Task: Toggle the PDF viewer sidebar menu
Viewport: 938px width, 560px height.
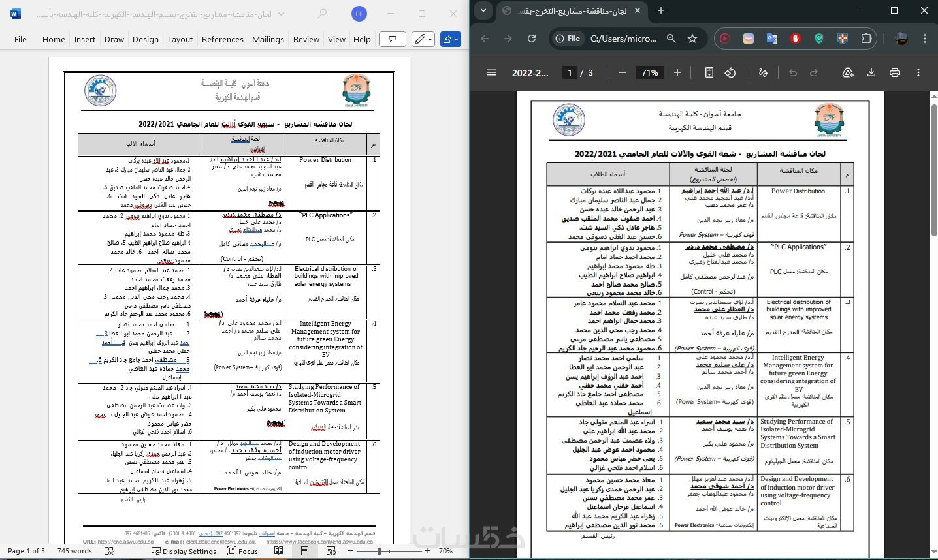Action: [x=491, y=72]
